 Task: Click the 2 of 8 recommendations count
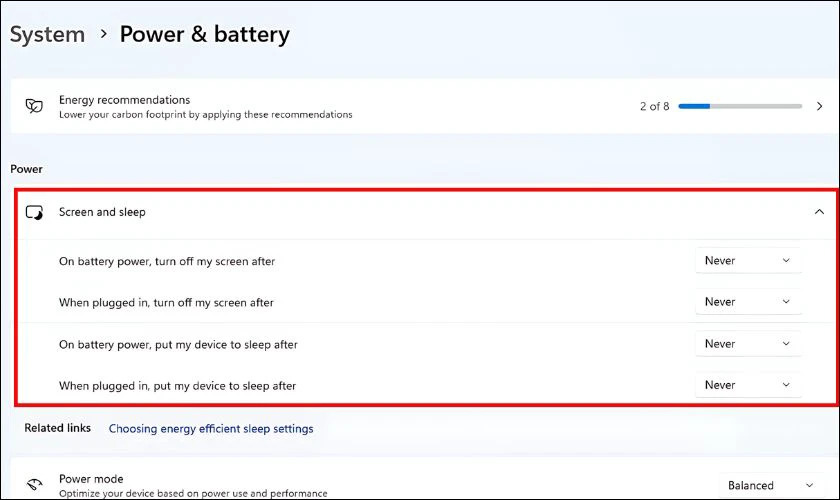click(654, 106)
